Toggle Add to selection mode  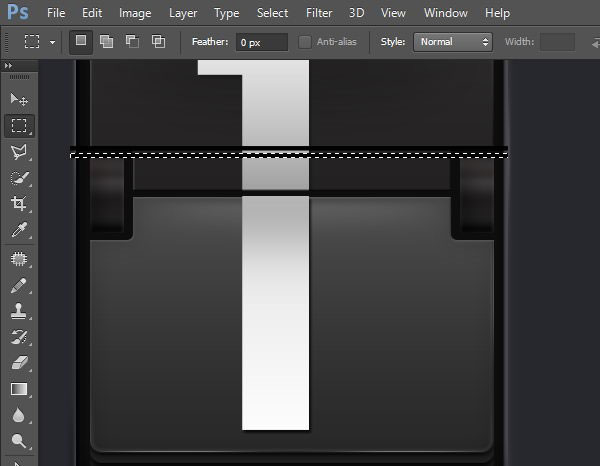[106, 42]
